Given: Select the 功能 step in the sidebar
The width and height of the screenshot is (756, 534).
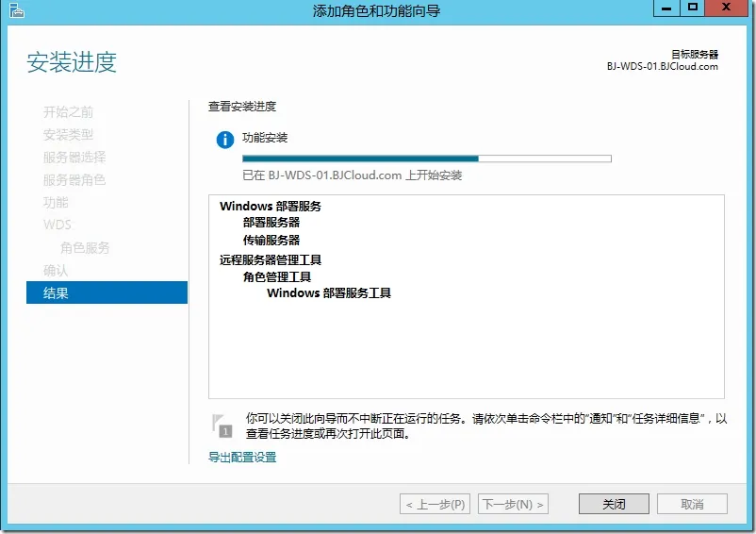Looking at the screenshot, I should pos(56,203).
